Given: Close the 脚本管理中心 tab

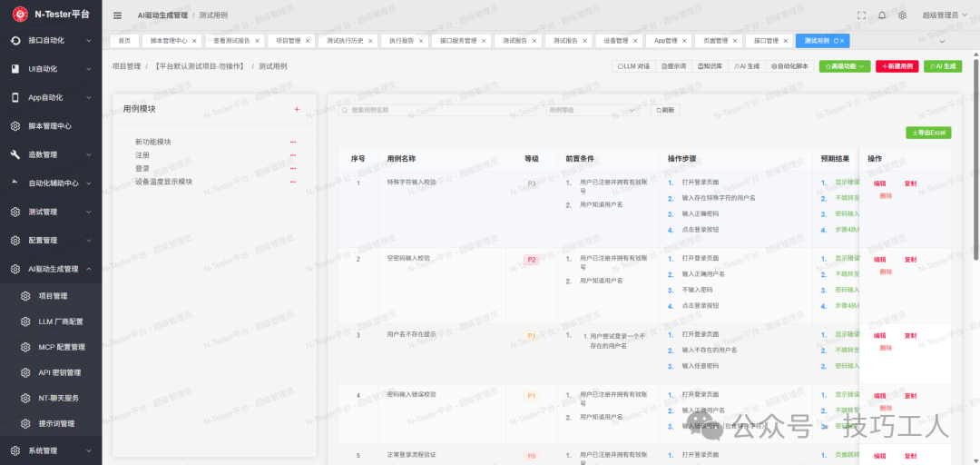Looking at the screenshot, I should coord(194,41).
